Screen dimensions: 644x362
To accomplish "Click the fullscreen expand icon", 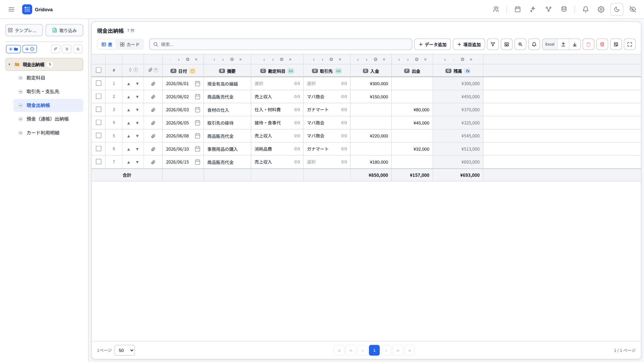I will coord(629,44).
